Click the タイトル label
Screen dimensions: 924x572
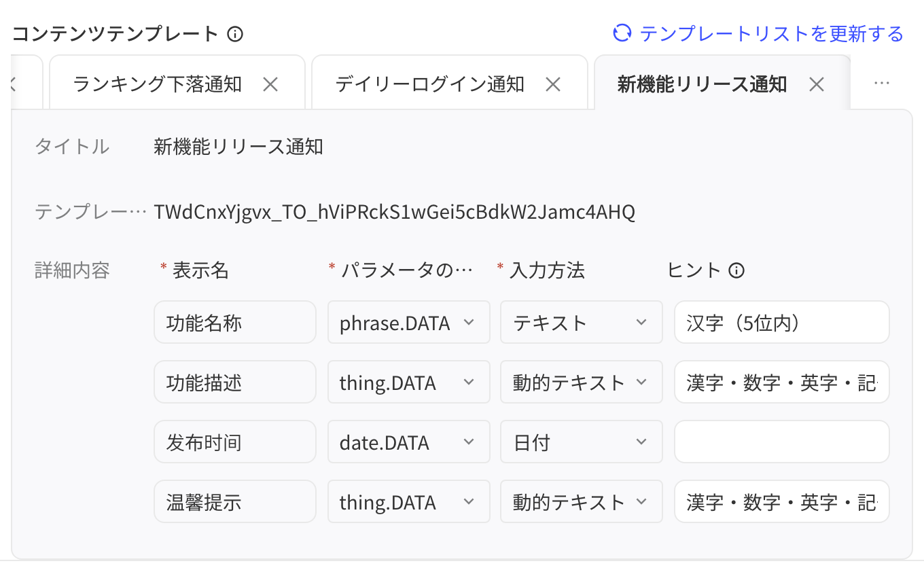[x=72, y=147]
